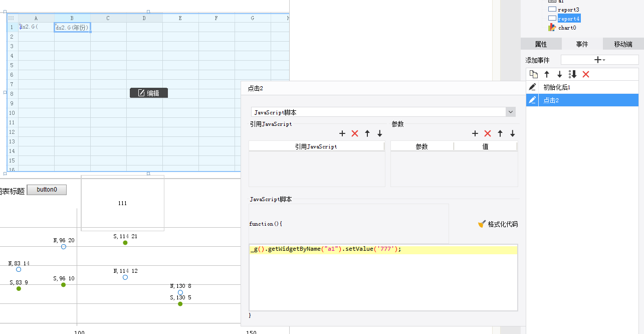Select the chart0 item in the tree

click(567, 28)
